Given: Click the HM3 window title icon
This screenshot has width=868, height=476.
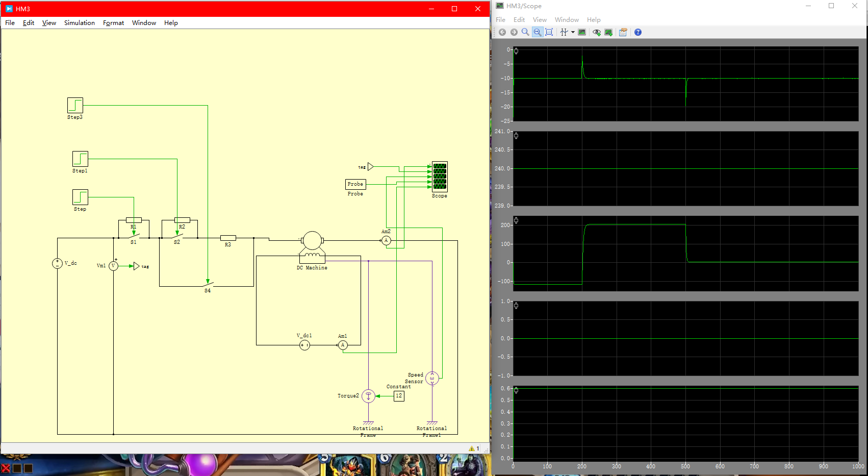Looking at the screenshot, I should coord(9,9).
